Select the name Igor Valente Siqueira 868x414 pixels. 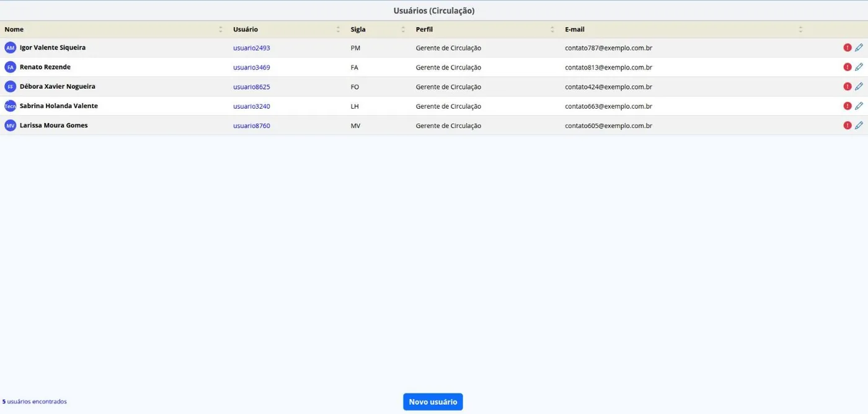[x=53, y=48]
